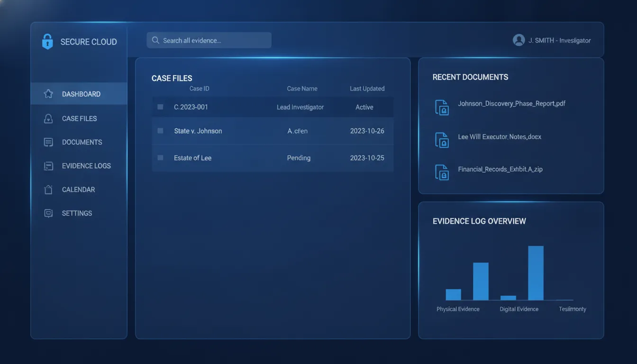Click the 2023-10-25 date cell
The height and width of the screenshot is (364, 637).
click(367, 158)
